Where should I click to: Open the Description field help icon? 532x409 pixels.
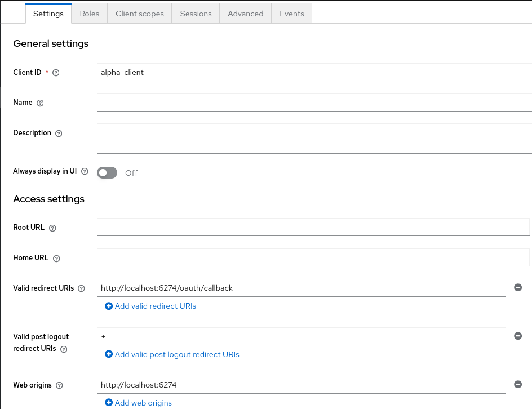59,134
